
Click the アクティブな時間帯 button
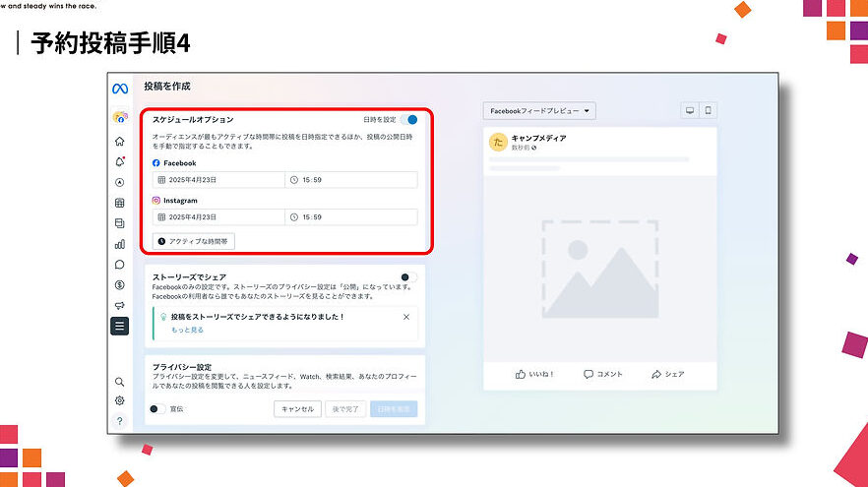point(194,241)
